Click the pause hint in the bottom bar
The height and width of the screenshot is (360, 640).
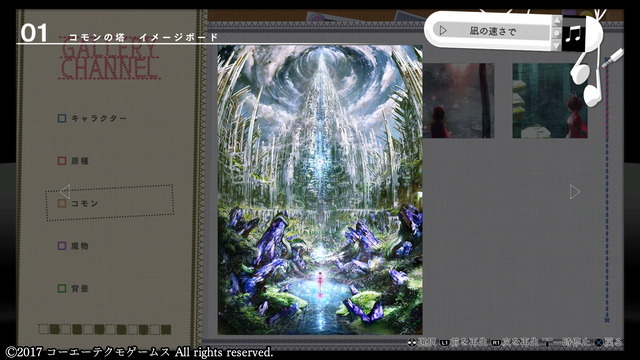567,342
